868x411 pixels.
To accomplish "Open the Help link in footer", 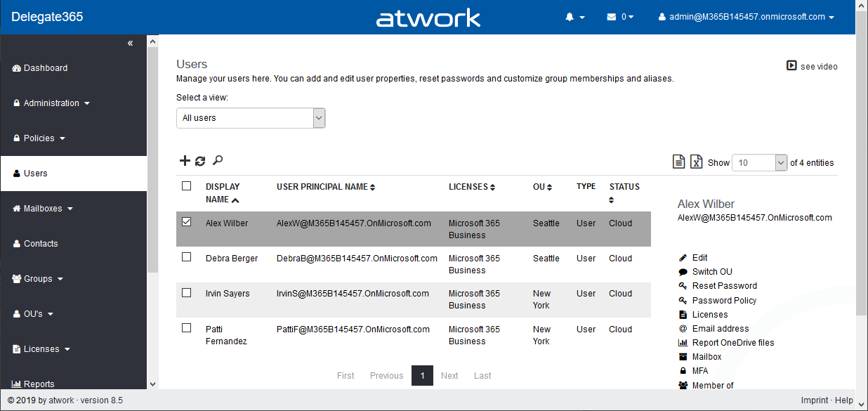I will coord(844,400).
